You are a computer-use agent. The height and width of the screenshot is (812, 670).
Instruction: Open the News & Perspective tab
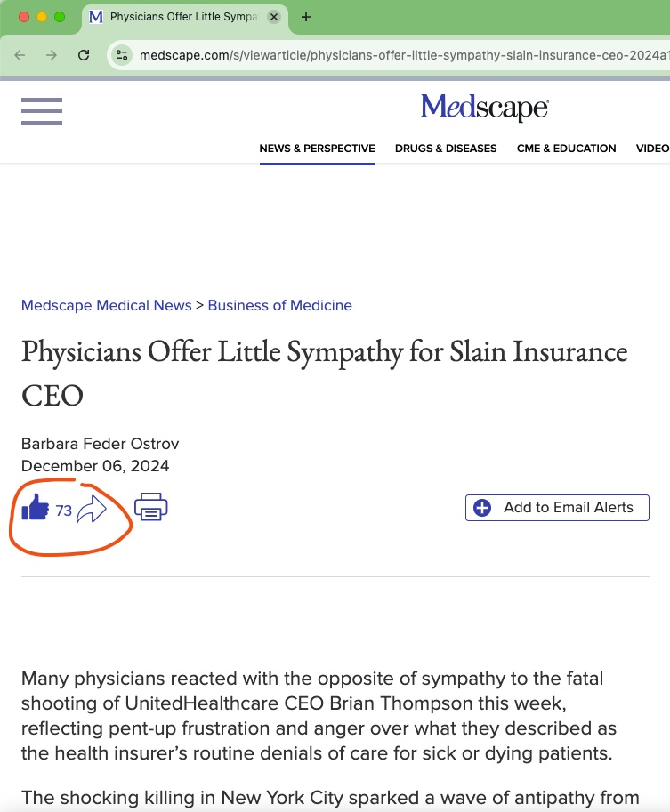317,149
